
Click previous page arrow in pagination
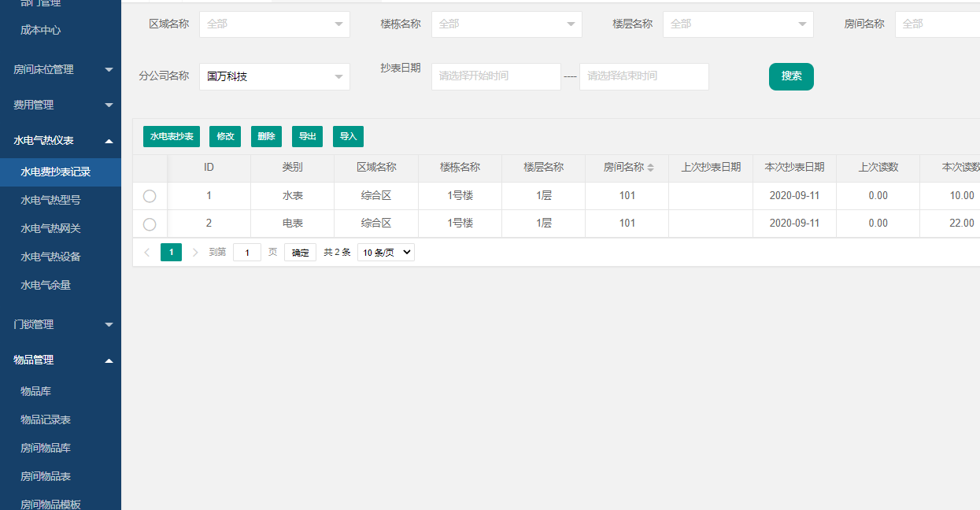(x=147, y=253)
